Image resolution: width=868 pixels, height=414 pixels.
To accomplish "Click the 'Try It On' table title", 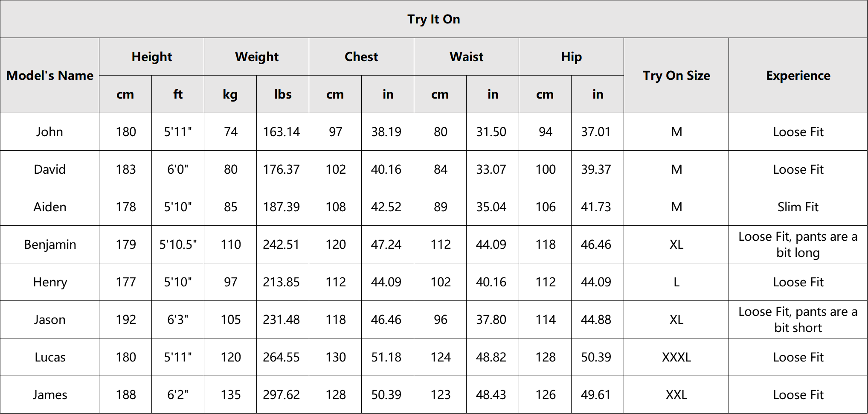I will (433, 19).
